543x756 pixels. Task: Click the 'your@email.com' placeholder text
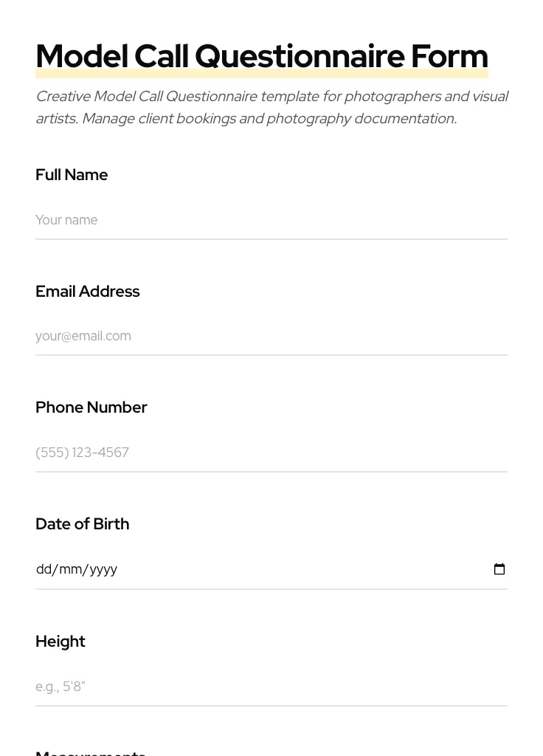coord(83,336)
